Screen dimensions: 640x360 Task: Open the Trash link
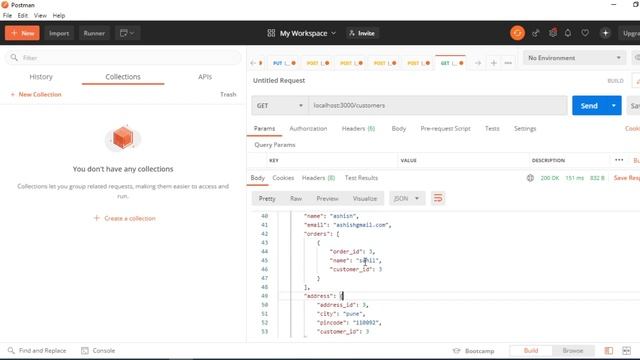coord(228,94)
